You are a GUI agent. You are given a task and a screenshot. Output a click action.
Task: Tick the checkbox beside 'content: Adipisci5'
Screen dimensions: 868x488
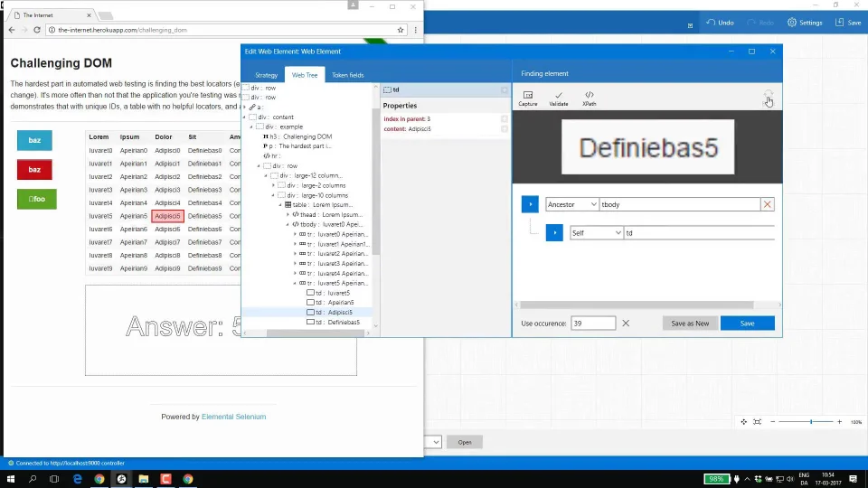coord(505,129)
